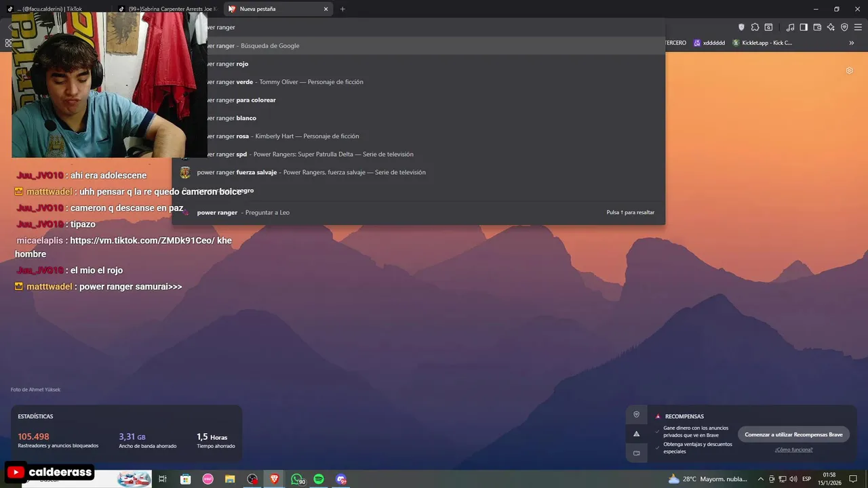The width and height of the screenshot is (868, 488).
Task: Click the 1,5 Horas time saved statistic
Action: pos(216,441)
